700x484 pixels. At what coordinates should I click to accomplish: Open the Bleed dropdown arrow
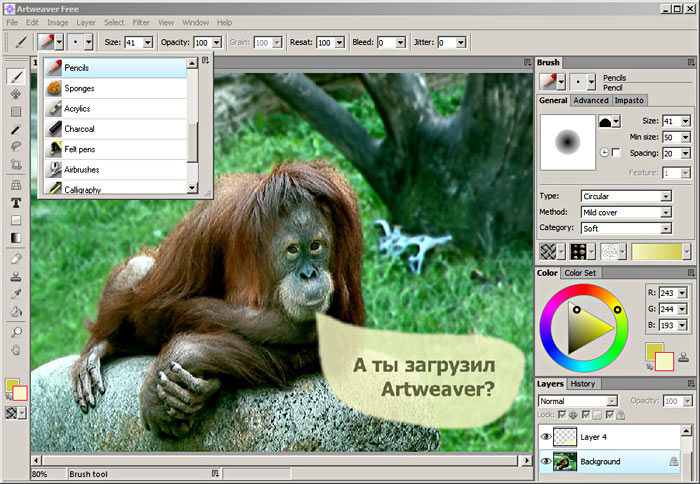(x=400, y=42)
